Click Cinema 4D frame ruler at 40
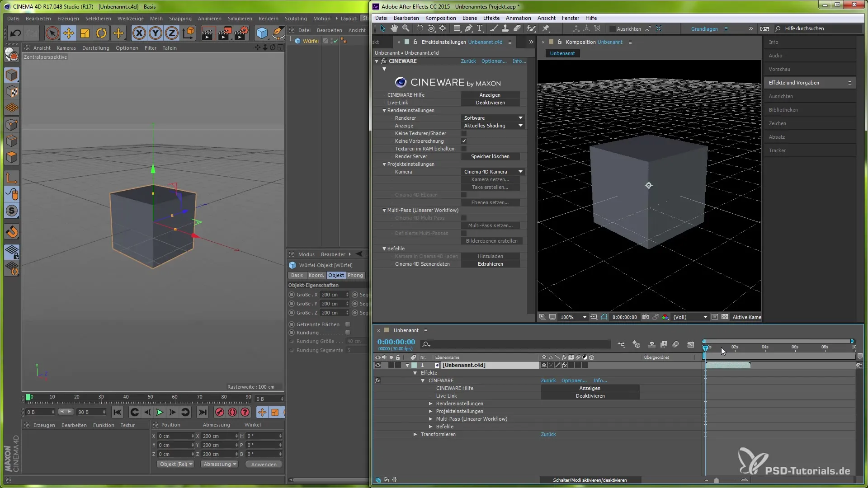 coord(126,397)
